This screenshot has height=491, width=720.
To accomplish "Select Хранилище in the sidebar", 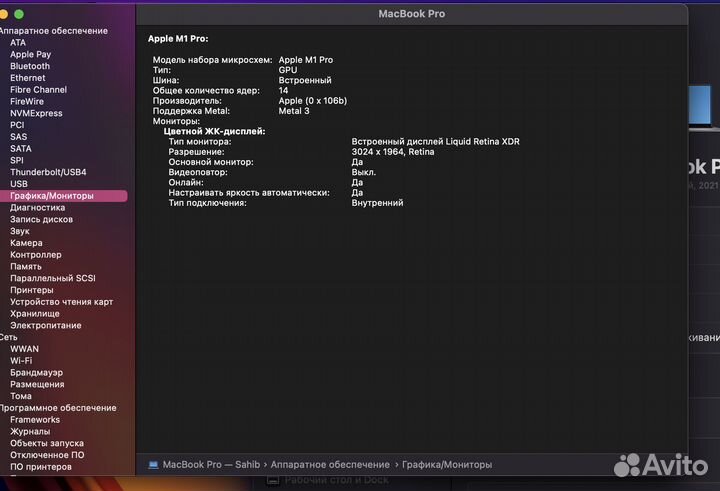I will 35,314.
